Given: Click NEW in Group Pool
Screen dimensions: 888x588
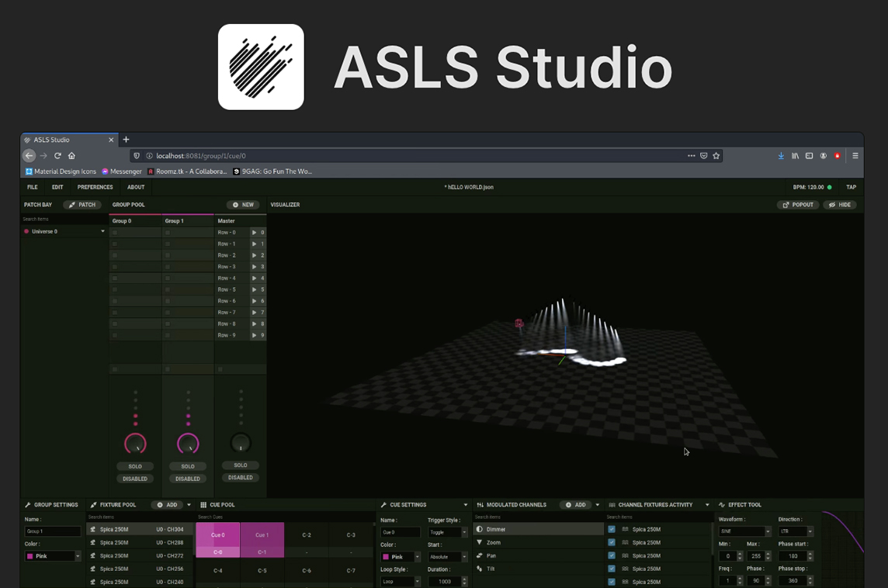Looking at the screenshot, I should point(243,205).
